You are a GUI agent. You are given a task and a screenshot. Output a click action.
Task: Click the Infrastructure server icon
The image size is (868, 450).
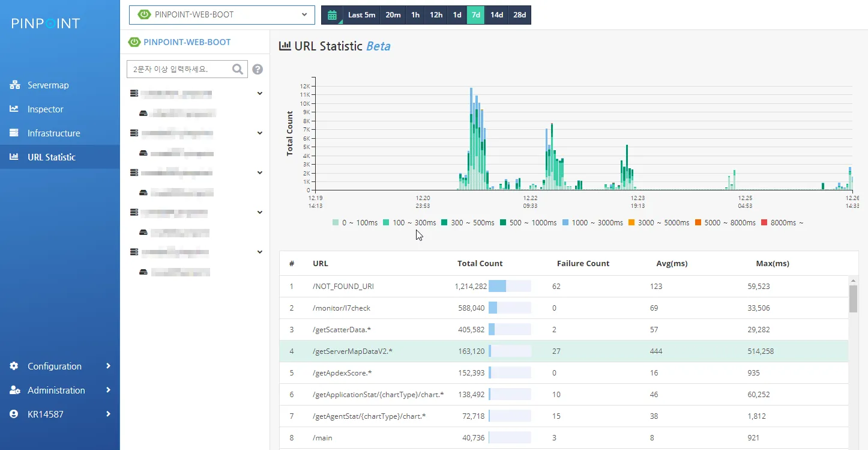[14, 133]
